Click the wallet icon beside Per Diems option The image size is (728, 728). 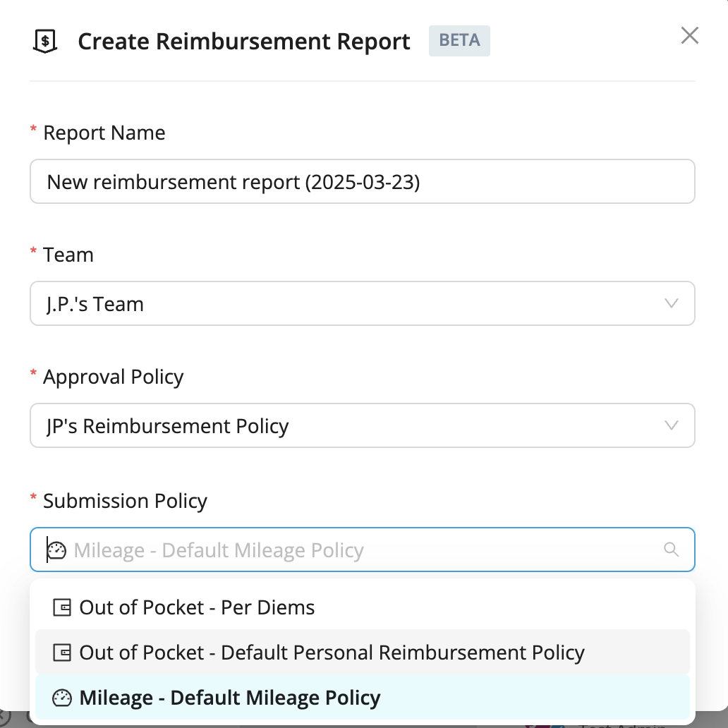tap(62, 607)
